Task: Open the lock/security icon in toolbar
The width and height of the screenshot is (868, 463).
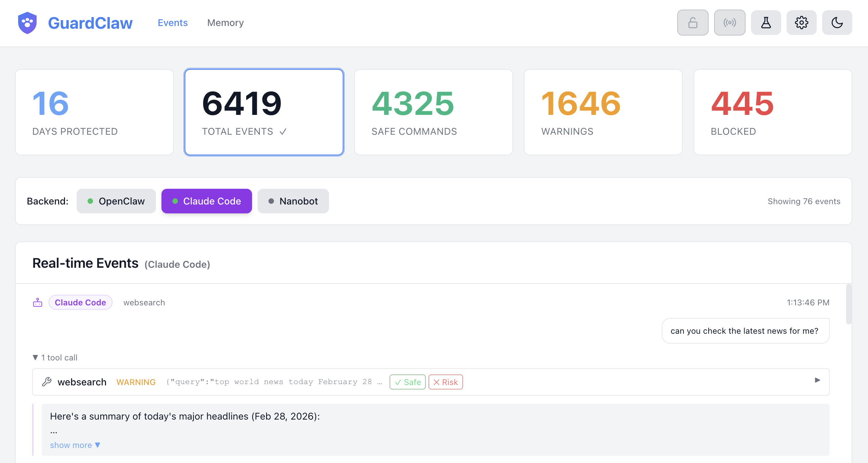Action: coord(693,22)
